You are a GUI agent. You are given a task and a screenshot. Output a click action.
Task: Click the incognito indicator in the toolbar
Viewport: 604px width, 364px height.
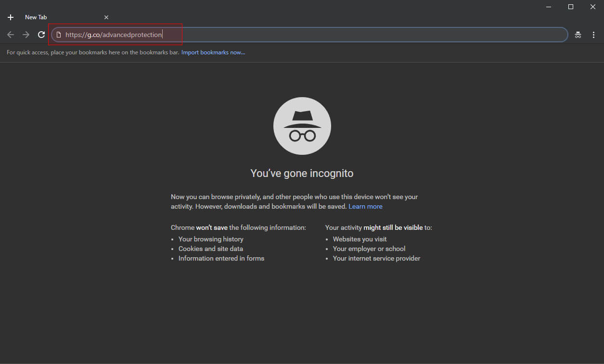point(578,35)
